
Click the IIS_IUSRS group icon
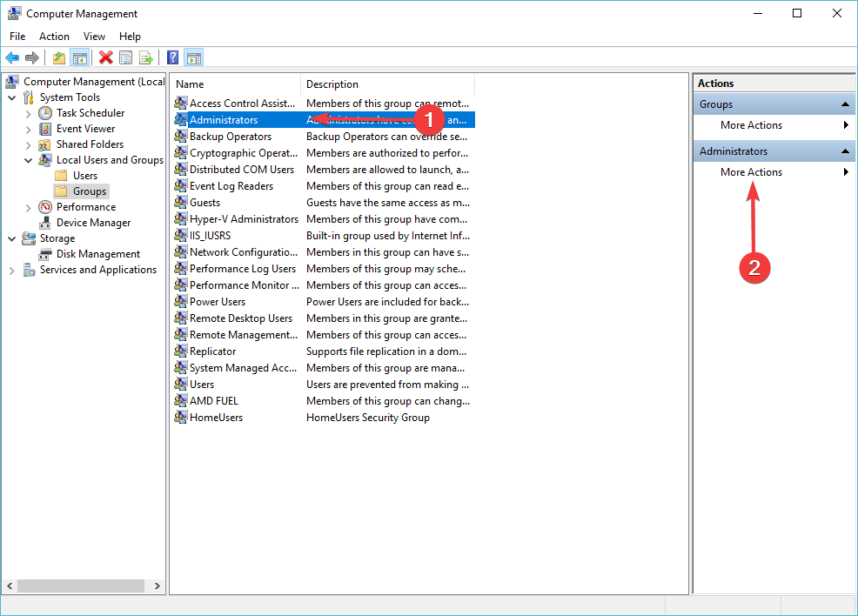181,235
